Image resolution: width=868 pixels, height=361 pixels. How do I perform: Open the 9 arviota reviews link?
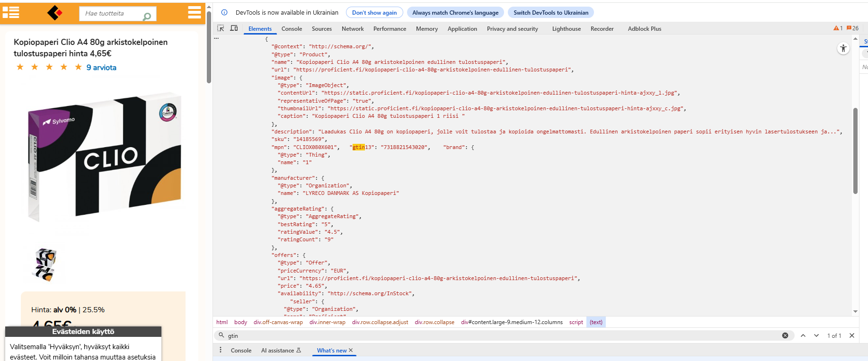click(x=101, y=68)
